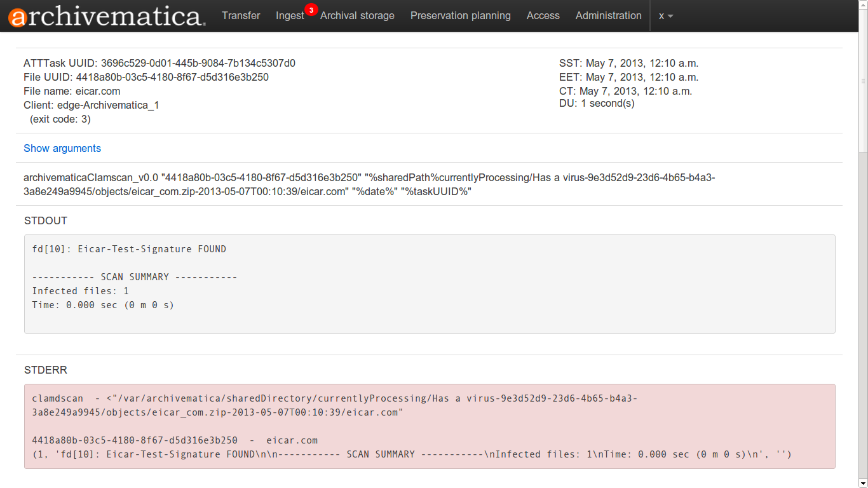Select the Access tab
This screenshot has width=868, height=488.
pyautogui.click(x=543, y=16)
